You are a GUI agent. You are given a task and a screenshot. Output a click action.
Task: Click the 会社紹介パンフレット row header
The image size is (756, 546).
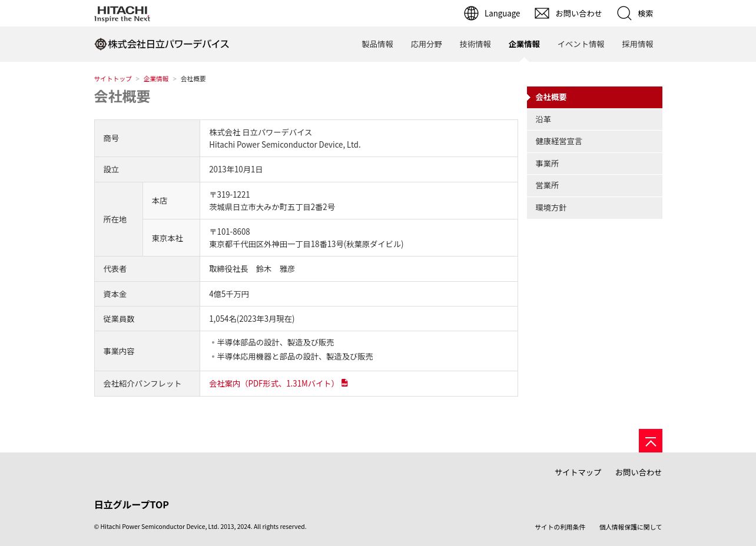[x=147, y=384]
